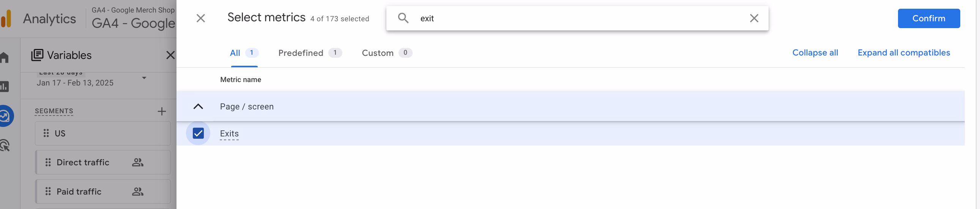Viewport: 980px width, 209px height.
Task: Open the Explore icon in sidebar
Action: tap(5, 116)
